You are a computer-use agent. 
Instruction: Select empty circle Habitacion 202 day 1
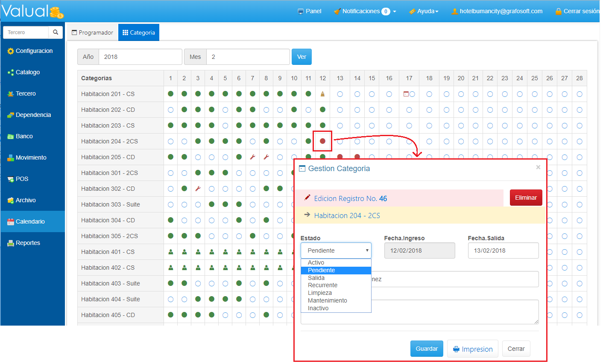click(x=170, y=110)
